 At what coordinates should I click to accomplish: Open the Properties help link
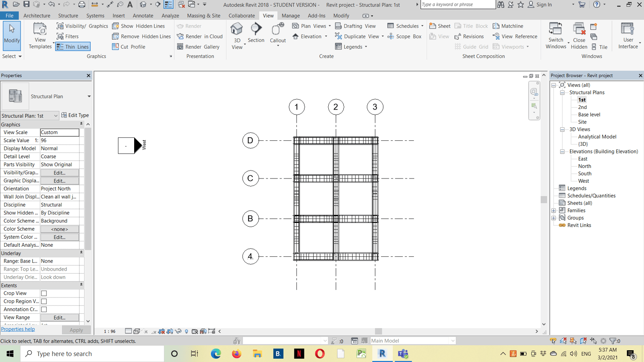(x=18, y=329)
